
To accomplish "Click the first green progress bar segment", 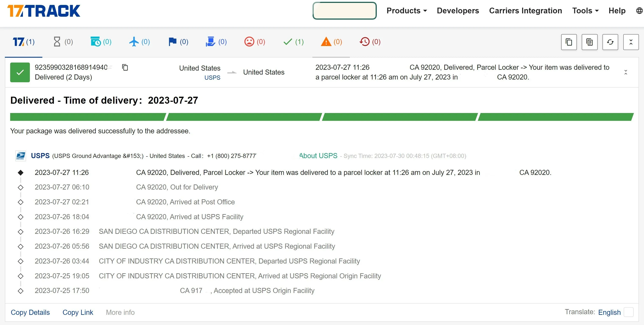I will [x=88, y=117].
